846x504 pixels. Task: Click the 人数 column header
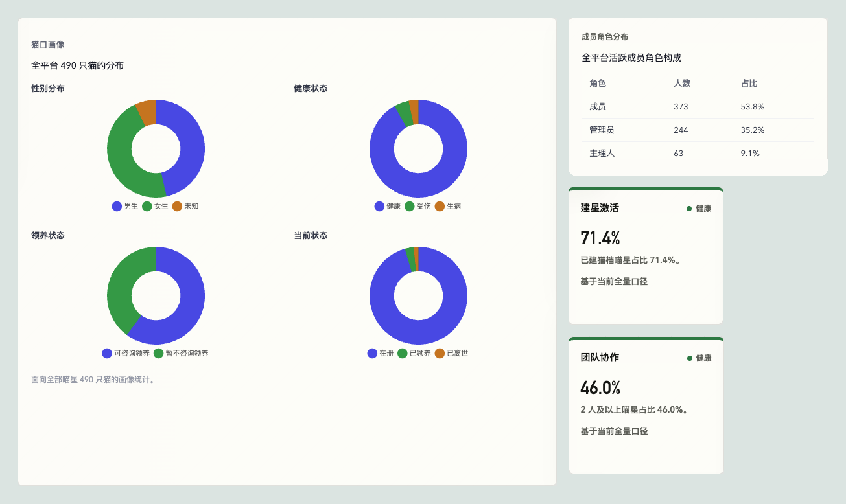682,84
